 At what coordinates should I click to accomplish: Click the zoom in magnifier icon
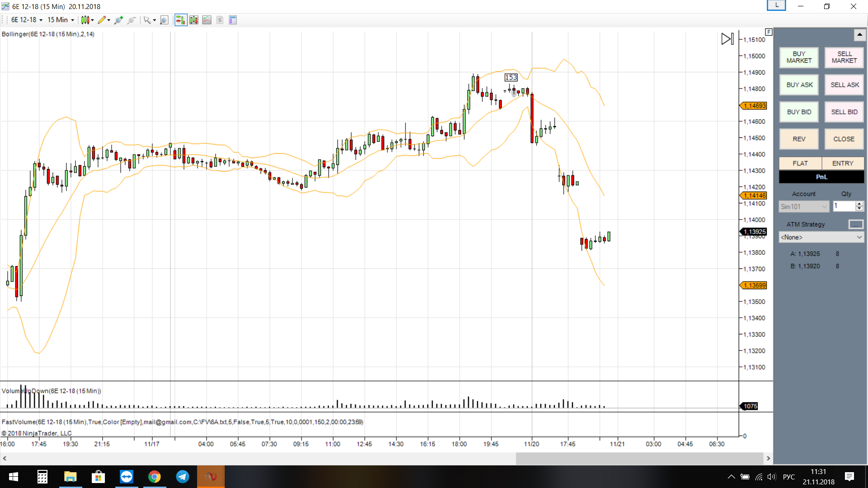(118, 20)
